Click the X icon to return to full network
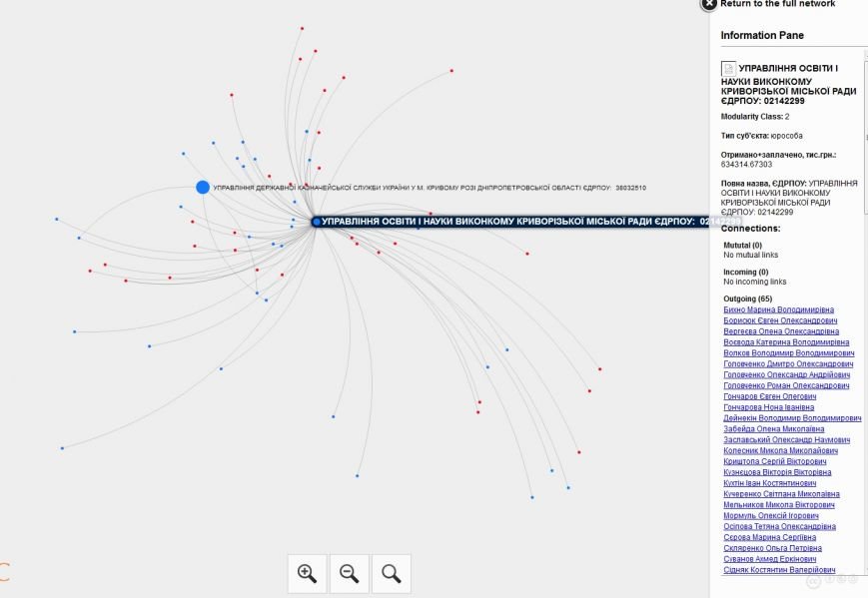 pos(708,4)
